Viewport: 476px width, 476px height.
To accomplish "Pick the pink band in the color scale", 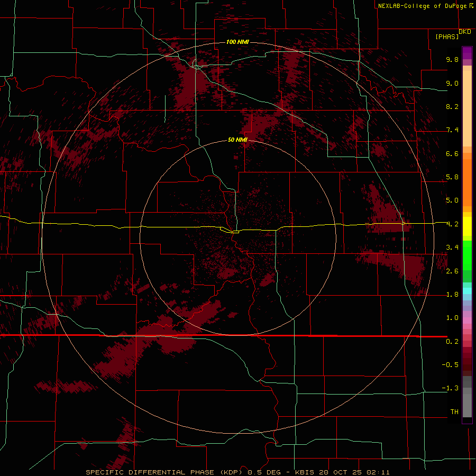I will [x=467, y=321].
